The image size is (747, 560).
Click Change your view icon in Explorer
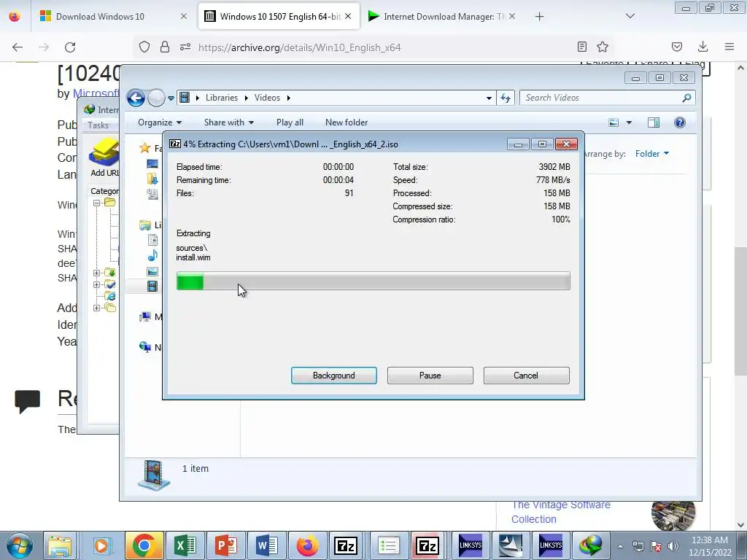pyautogui.click(x=614, y=122)
